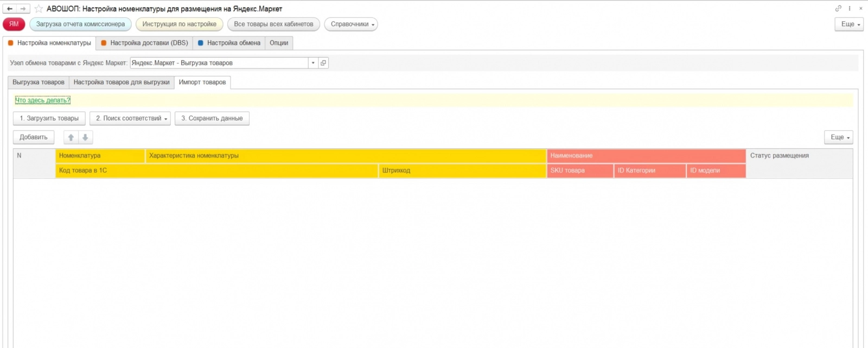Select the Импорт товаров subtab
The image size is (868, 348).
click(202, 83)
